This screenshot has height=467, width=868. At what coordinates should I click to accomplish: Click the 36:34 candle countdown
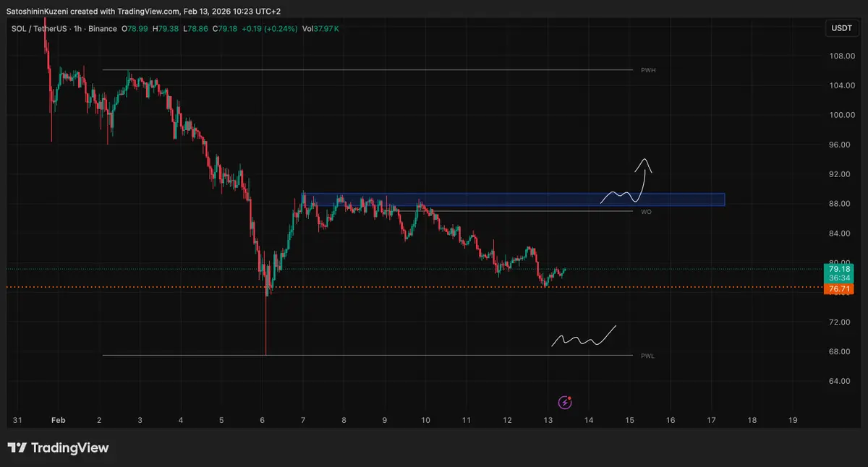839,278
